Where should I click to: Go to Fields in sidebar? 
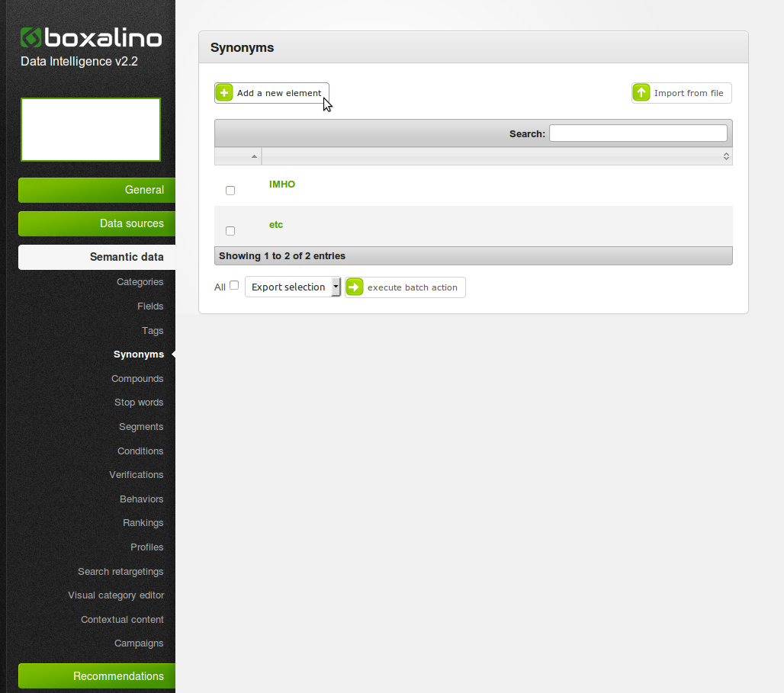[150, 306]
